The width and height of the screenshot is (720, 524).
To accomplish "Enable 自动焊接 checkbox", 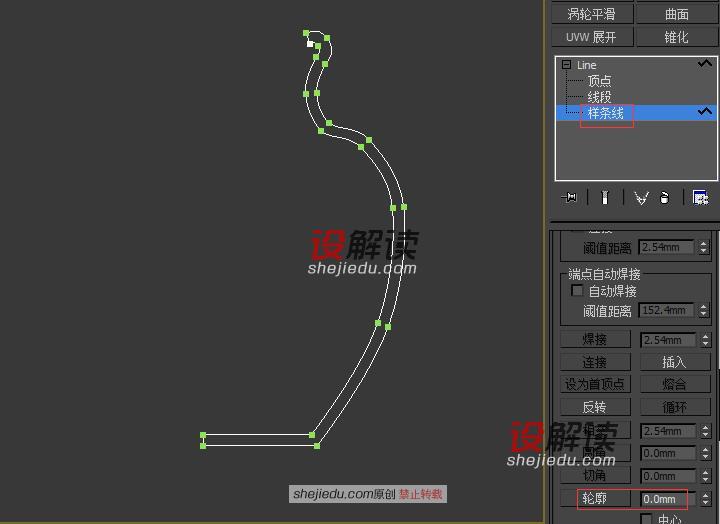I will pyautogui.click(x=577, y=291).
